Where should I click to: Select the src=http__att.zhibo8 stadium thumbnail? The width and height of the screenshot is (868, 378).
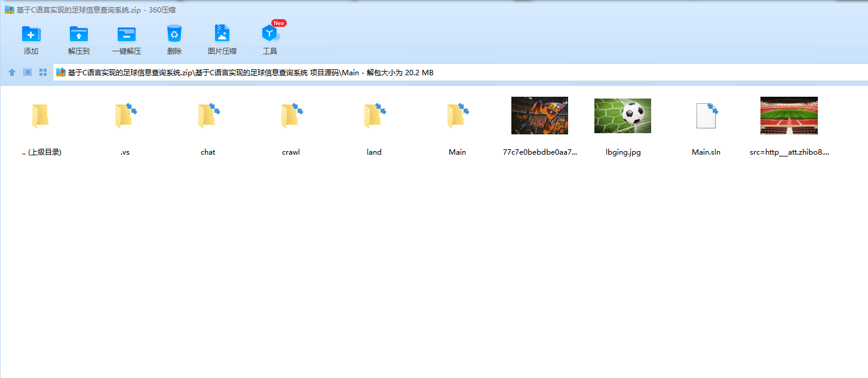point(789,116)
